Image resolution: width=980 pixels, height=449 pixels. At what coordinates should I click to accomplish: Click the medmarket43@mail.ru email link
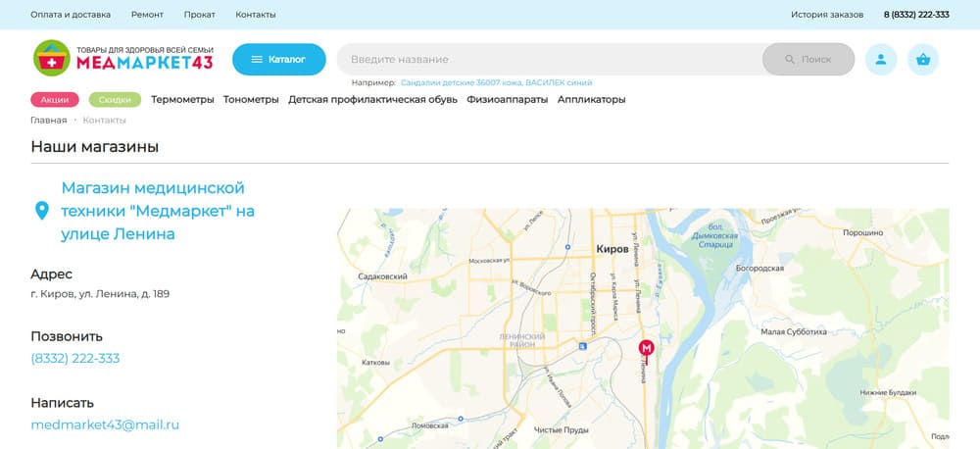tap(105, 424)
